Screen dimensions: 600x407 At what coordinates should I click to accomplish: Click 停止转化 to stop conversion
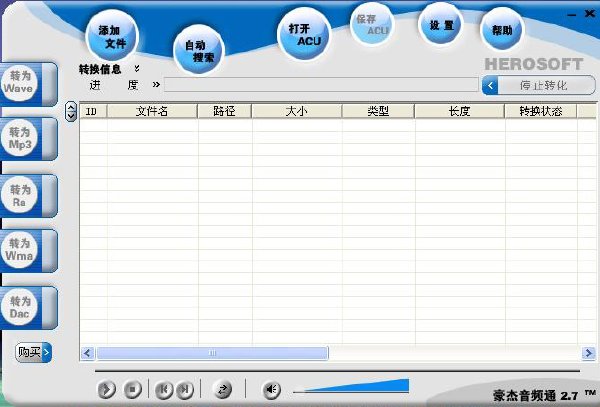point(539,85)
